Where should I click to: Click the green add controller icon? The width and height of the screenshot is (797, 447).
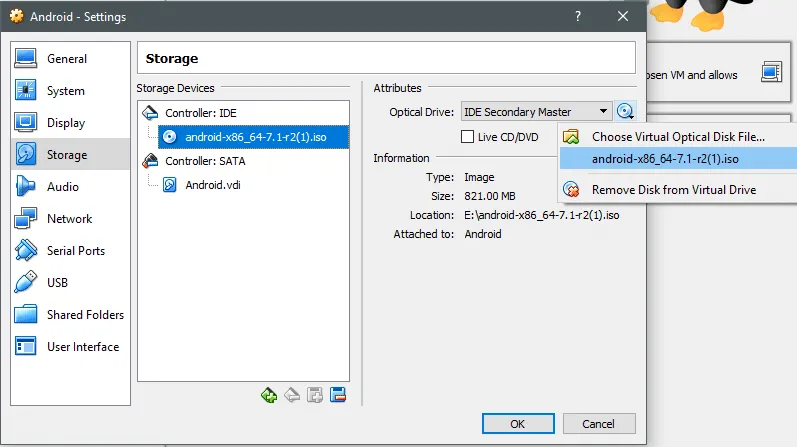point(268,395)
